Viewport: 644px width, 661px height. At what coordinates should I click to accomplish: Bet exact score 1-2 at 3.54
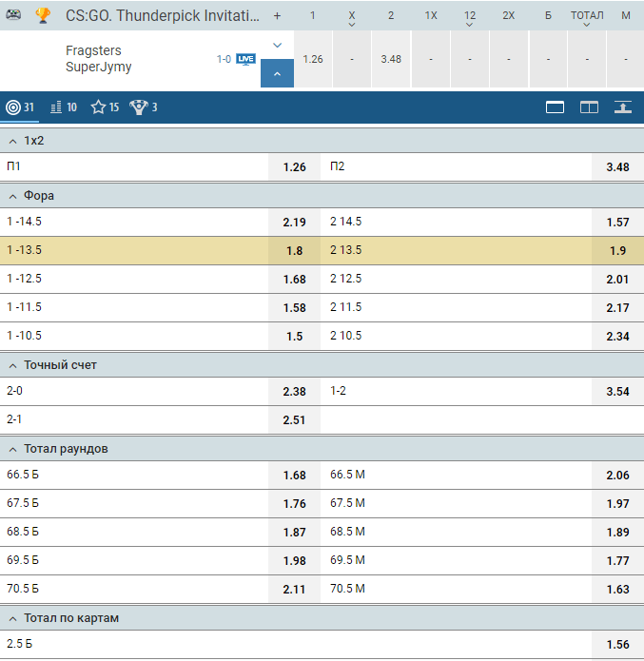pos(617,392)
